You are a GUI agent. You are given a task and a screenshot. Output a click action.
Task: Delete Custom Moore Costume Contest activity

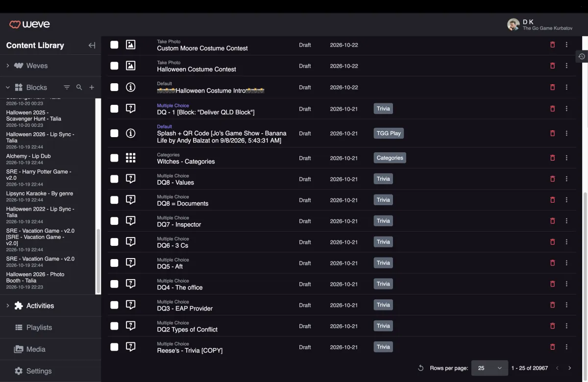553,45
